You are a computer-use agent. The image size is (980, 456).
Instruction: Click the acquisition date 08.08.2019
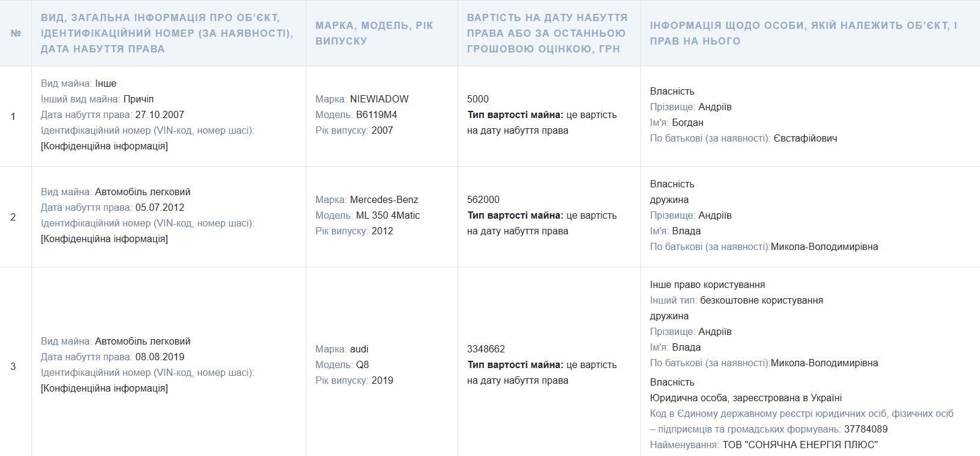[x=160, y=357]
